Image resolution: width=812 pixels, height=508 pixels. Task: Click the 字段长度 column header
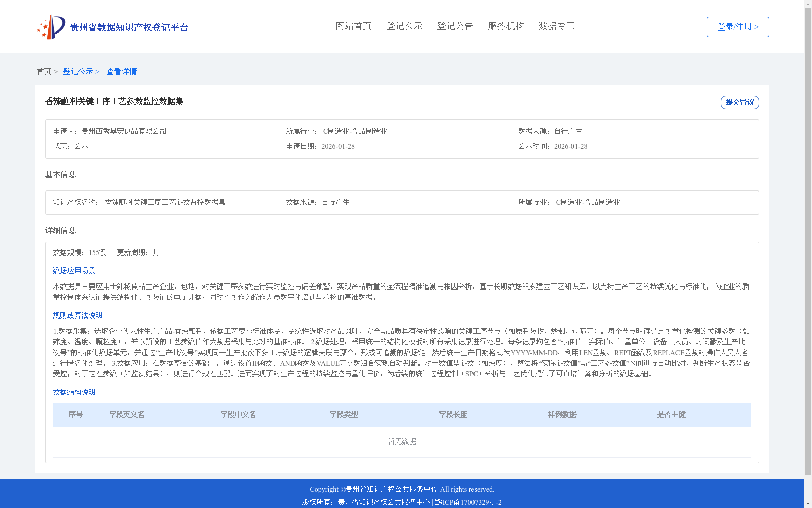click(x=453, y=415)
